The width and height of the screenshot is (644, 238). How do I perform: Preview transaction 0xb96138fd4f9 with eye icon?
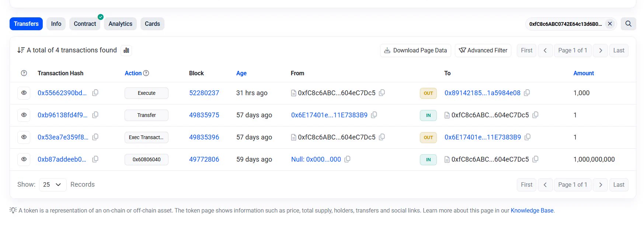tap(24, 115)
